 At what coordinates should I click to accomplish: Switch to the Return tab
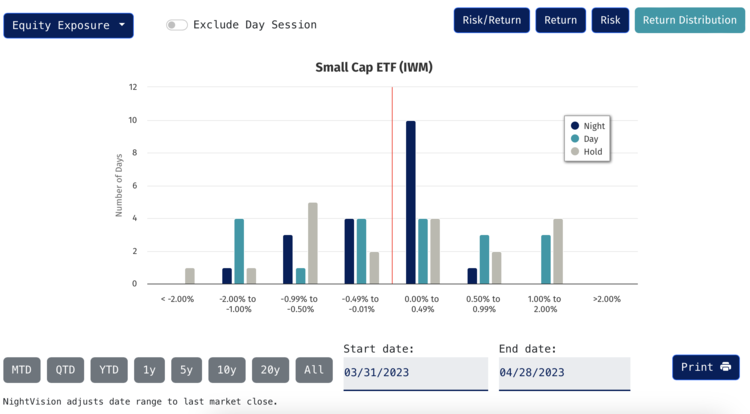pos(560,20)
